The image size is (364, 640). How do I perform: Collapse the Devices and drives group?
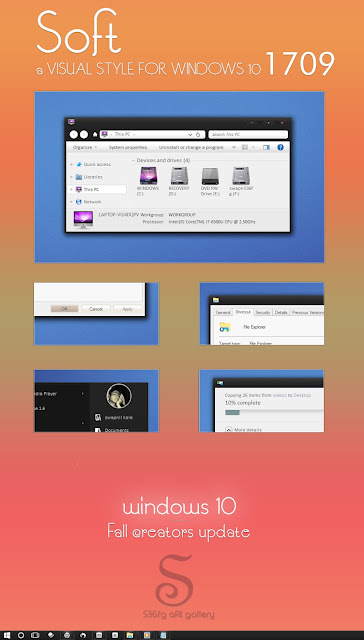pyautogui.click(x=133, y=160)
